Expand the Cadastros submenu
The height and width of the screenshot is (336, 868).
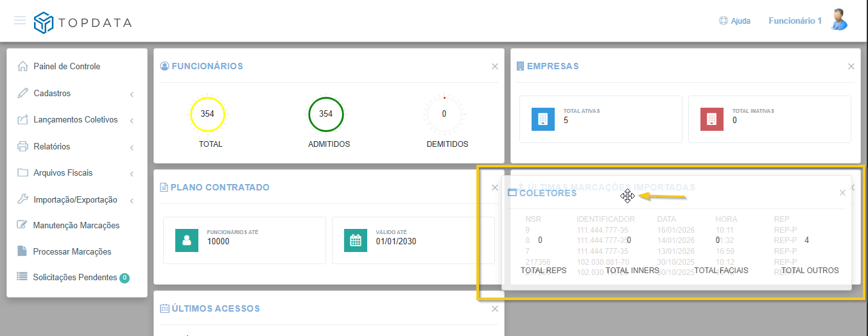[x=52, y=94]
